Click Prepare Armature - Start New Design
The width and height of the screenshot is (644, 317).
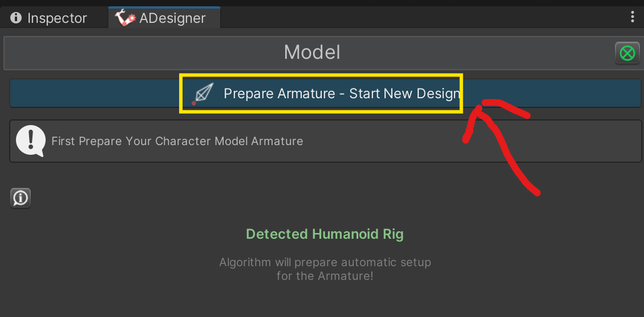[x=325, y=93]
